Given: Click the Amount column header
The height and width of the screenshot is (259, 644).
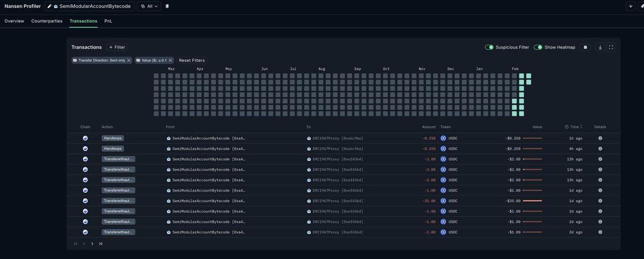Looking at the screenshot, I should 429,127.
